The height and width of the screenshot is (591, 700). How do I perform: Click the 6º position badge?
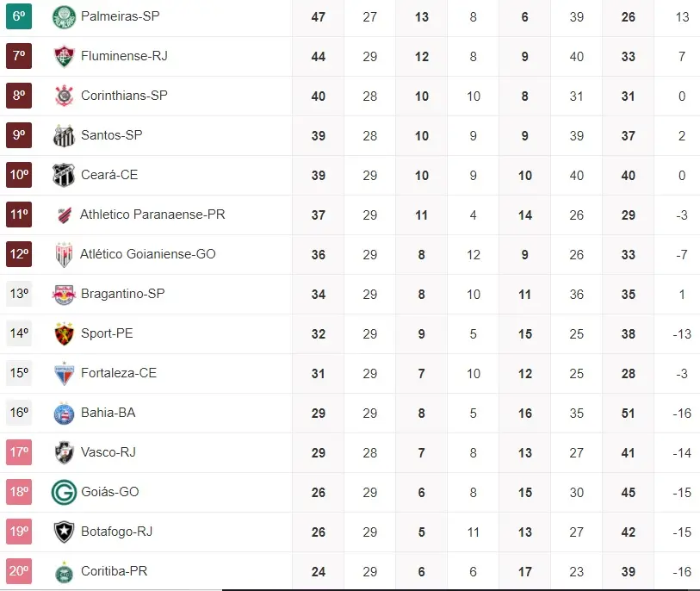(x=19, y=16)
